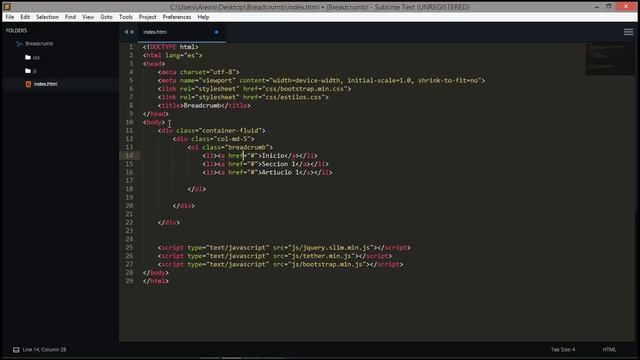Click the meta charset utf-8 line
The image size is (640, 360).
199,72
